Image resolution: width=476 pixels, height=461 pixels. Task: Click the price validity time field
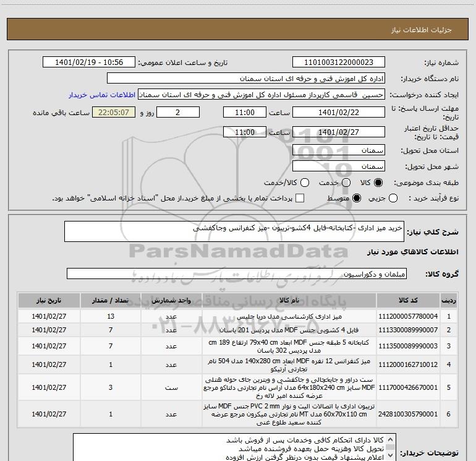(x=245, y=132)
